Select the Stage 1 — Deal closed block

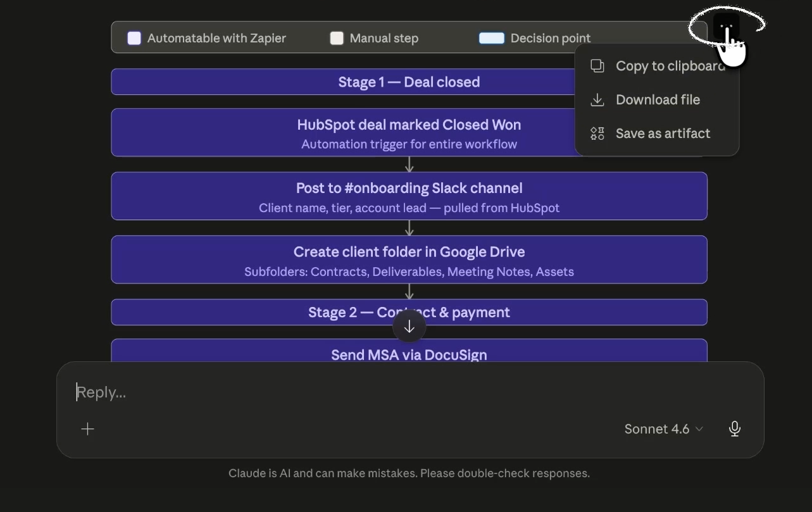[380, 82]
